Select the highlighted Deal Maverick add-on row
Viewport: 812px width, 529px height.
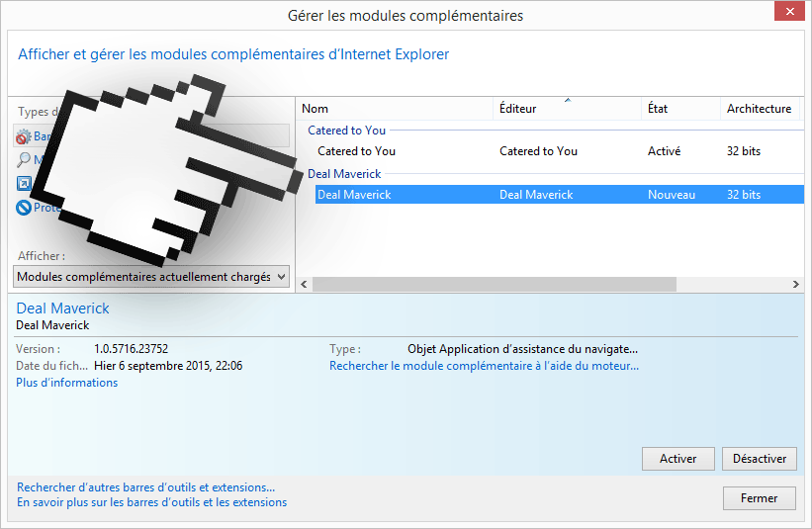click(559, 195)
